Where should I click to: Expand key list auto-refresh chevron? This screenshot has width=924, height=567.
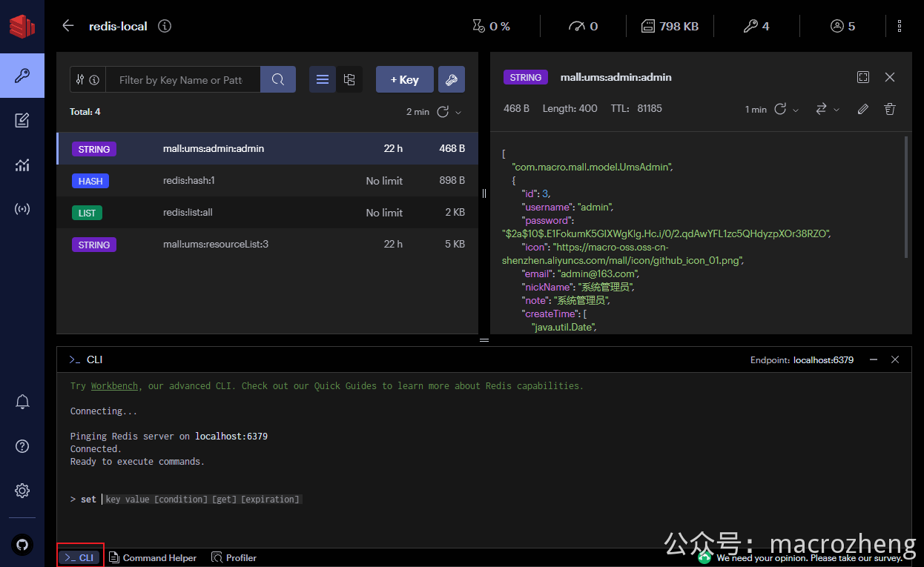(x=458, y=112)
